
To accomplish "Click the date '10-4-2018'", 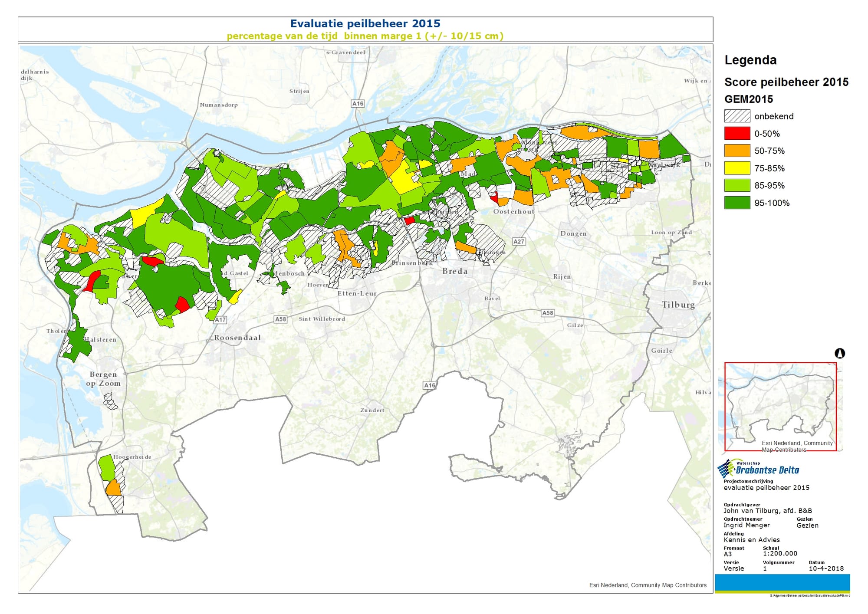I will (826, 568).
